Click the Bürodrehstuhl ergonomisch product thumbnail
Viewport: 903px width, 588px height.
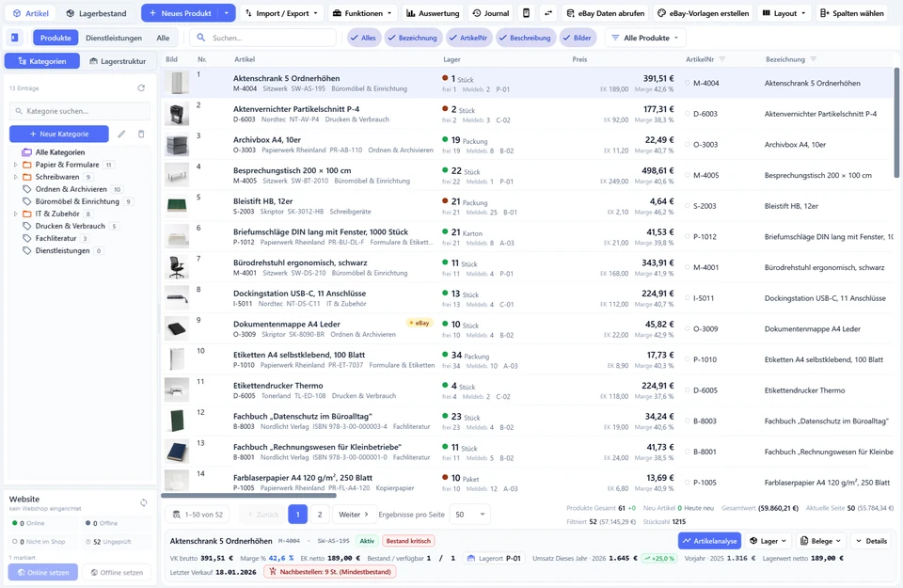coord(176,267)
